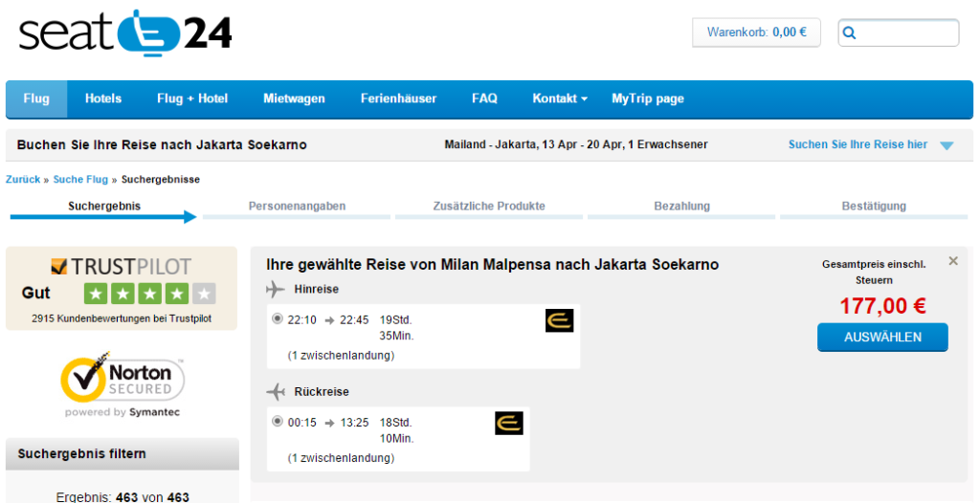Go to Mietwagen section
Viewport: 980px width, 503px height.
pos(294,98)
